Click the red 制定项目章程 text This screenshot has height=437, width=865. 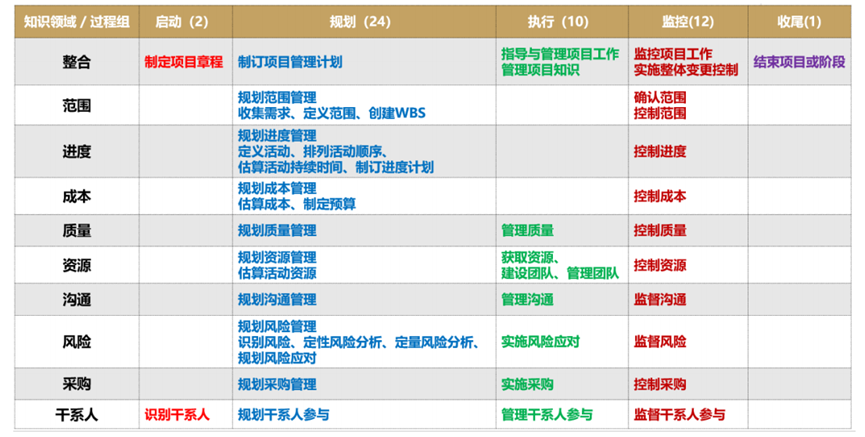pos(183,62)
